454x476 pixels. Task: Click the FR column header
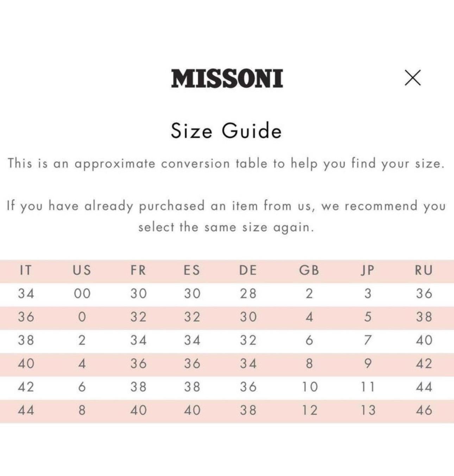click(138, 270)
